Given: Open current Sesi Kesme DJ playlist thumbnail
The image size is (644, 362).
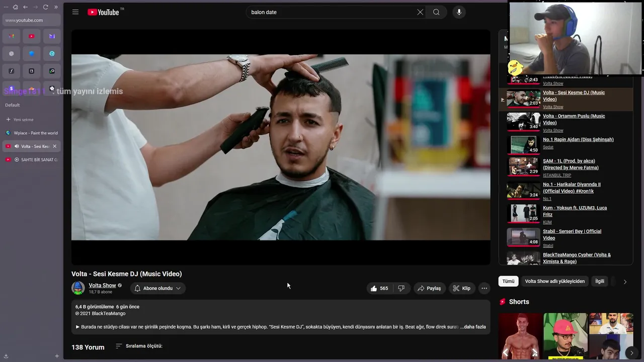Looking at the screenshot, I should [523, 98].
